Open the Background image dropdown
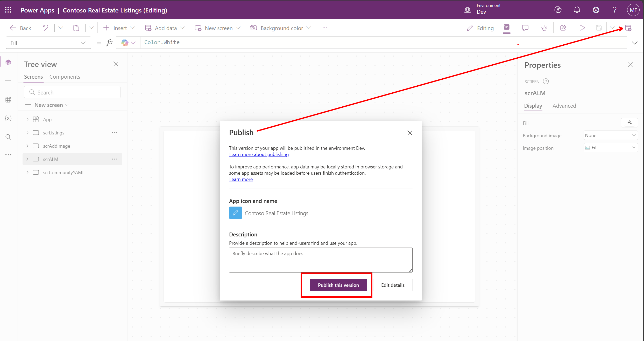The height and width of the screenshot is (341, 644). (x=611, y=135)
